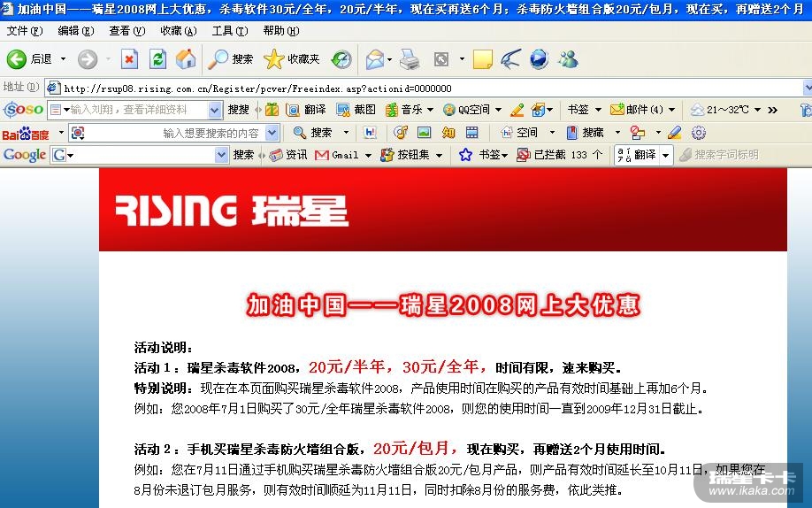Open the Search (搜索) magnifier in IE toolbar
This screenshot has width=812, height=508.
pyautogui.click(x=218, y=59)
